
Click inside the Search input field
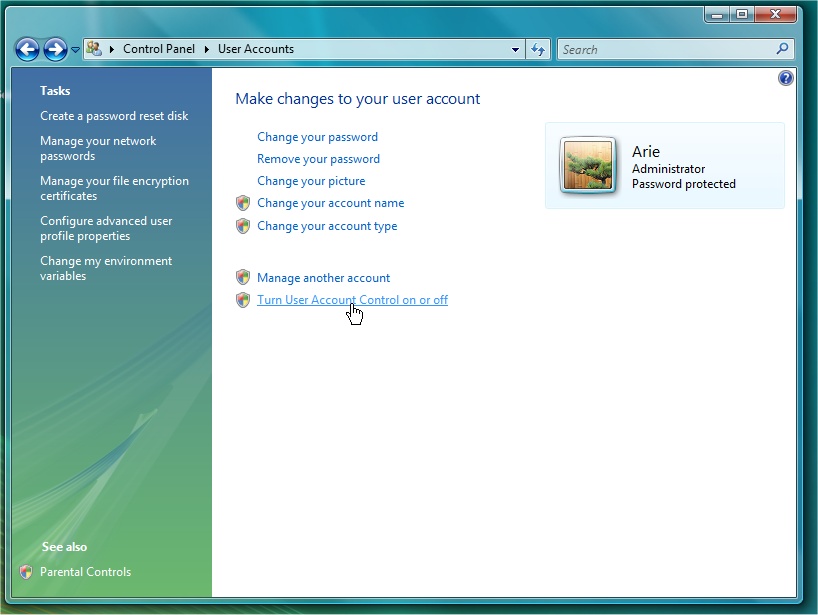point(664,49)
